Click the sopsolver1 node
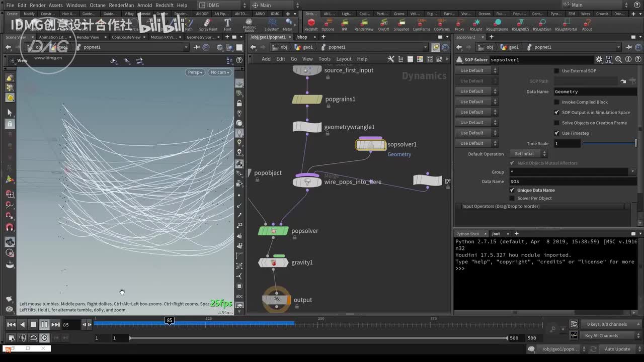 pos(371,145)
